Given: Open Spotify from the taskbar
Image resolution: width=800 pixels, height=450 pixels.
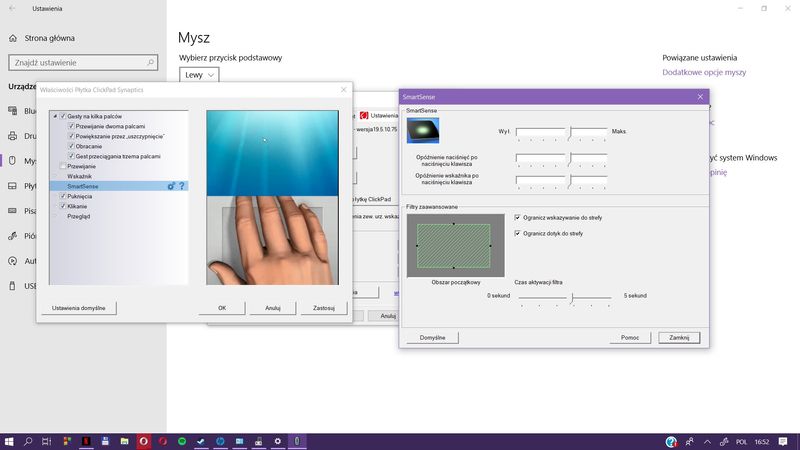Looking at the screenshot, I should click(182, 441).
